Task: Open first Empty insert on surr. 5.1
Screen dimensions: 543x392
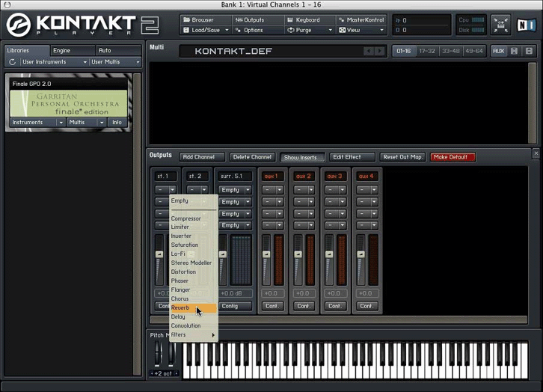Action: tap(235, 190)
